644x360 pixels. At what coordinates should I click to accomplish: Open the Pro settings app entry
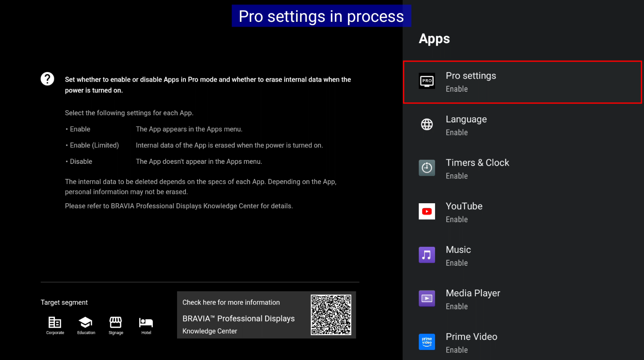[522, 82]
